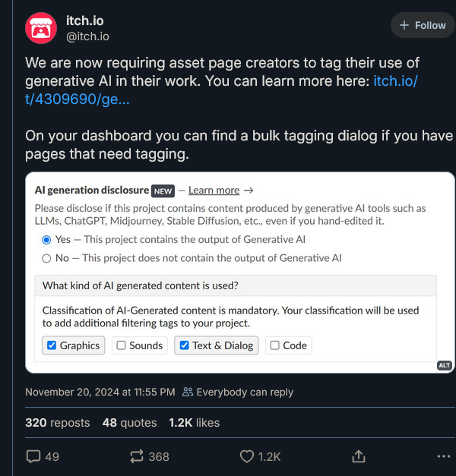
Task: Click the share upload icon
Action: 359,456
